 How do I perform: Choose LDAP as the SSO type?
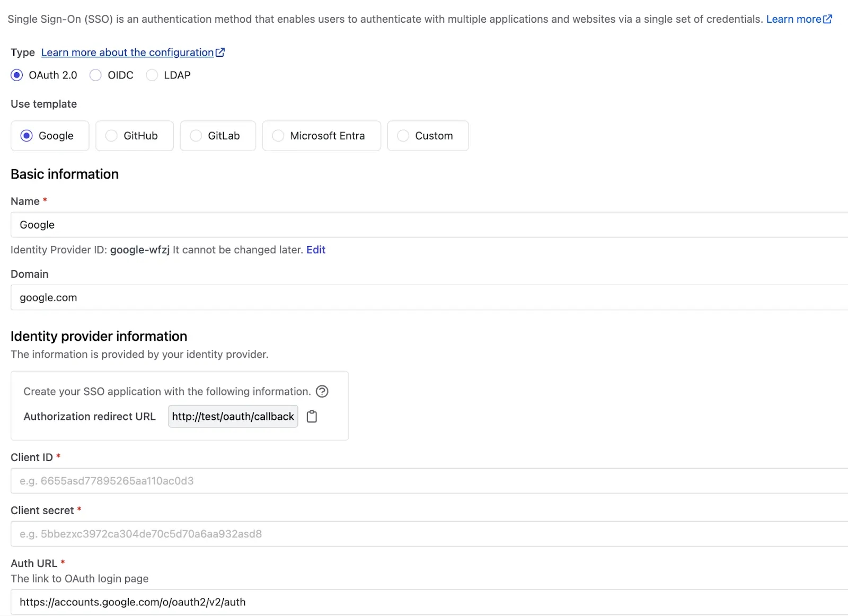(x=152, y=75)
